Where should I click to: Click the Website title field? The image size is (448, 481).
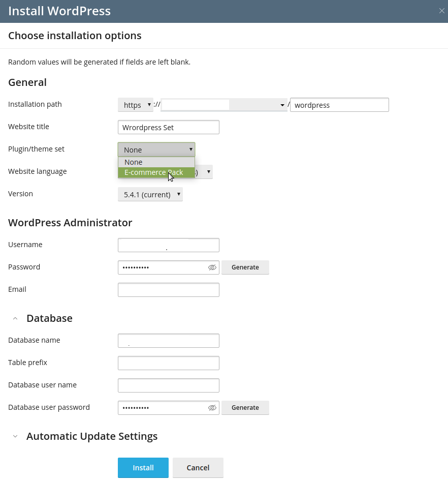[x=168, y=127]
